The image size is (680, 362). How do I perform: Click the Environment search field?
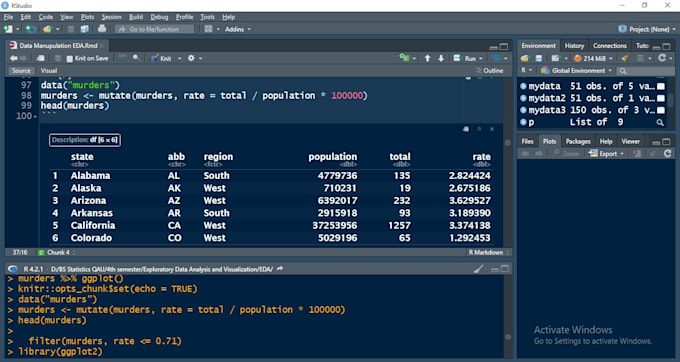tap(647, 71)
